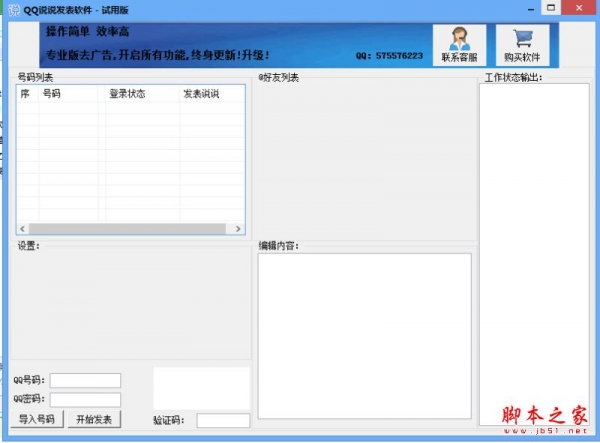600x443 pixels.
Task: Click the banner text 专业版去广告
Action: pyautogui.click(x=80, y=55)
